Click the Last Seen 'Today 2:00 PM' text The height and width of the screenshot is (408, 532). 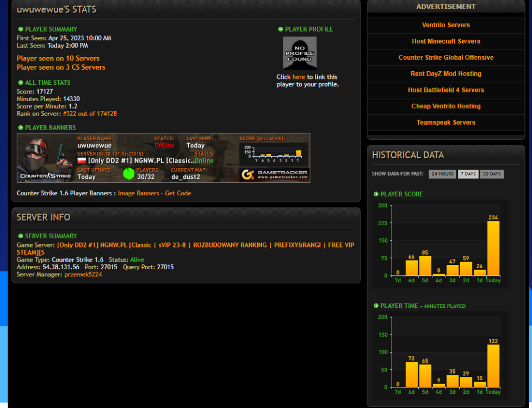point(67,46)
